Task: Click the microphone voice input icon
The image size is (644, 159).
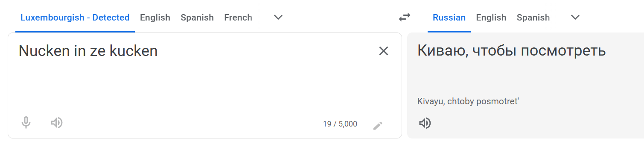Action: point(26,123)
